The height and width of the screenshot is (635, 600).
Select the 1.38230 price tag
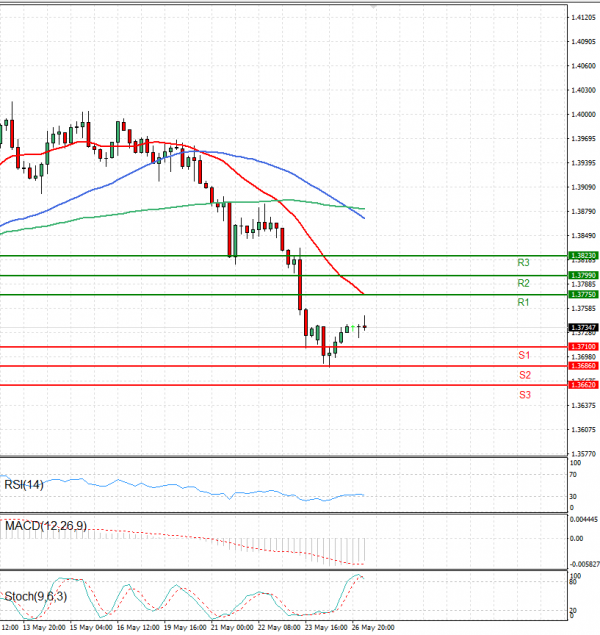point(583,256)
